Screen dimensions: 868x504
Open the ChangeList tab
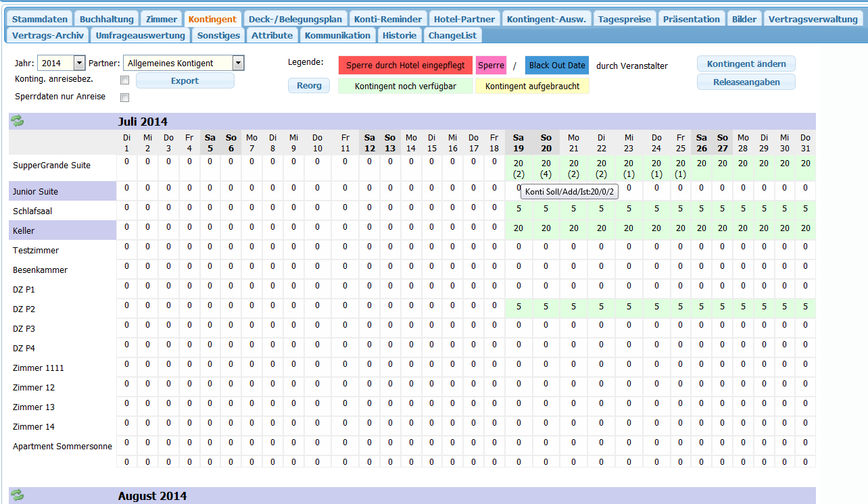(453, 35)
